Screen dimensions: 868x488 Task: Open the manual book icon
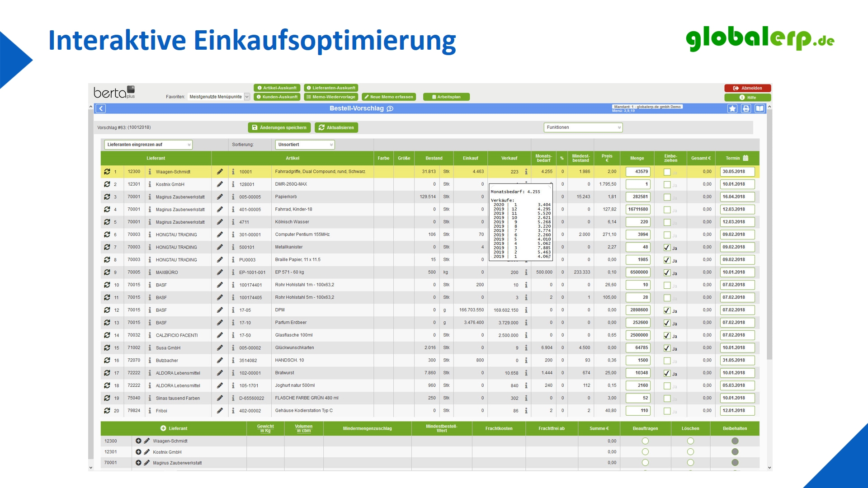(759, 108)
